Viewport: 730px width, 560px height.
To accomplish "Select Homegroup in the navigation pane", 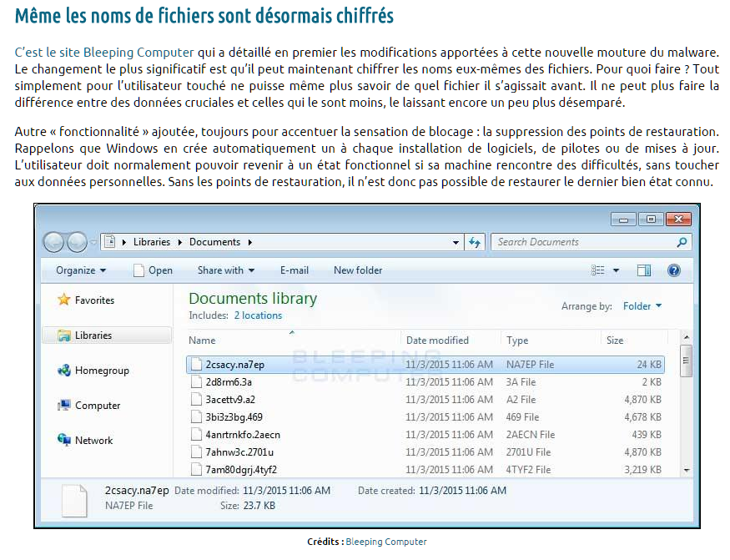I will click(x=102, y=371).
